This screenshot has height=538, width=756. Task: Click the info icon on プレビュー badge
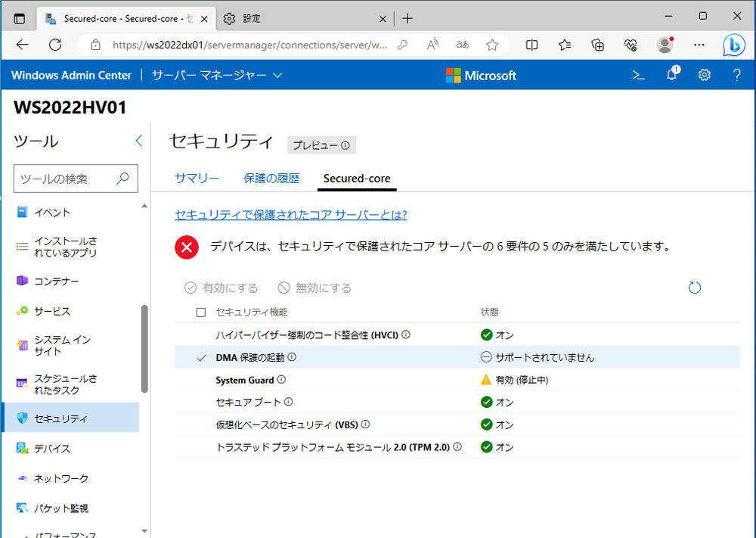click(x=345, y=145)
